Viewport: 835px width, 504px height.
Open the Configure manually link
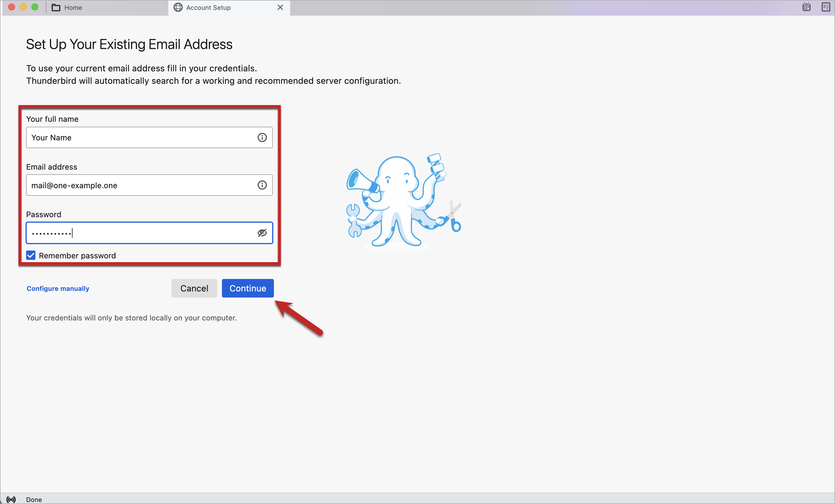[x=58, y=288]
